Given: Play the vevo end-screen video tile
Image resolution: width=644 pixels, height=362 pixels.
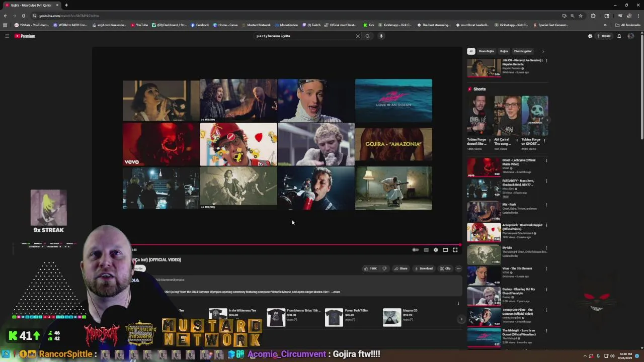Looking at the screenshot, I should 161,144.
